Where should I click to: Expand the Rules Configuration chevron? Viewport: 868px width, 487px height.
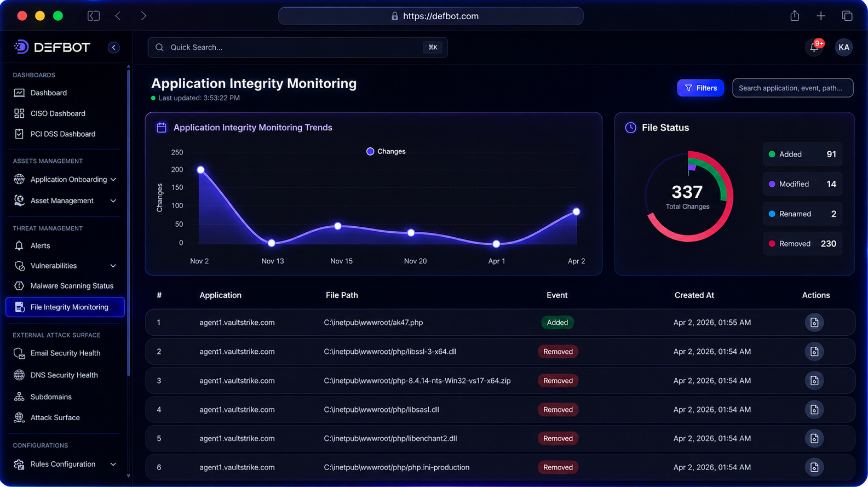113,464
